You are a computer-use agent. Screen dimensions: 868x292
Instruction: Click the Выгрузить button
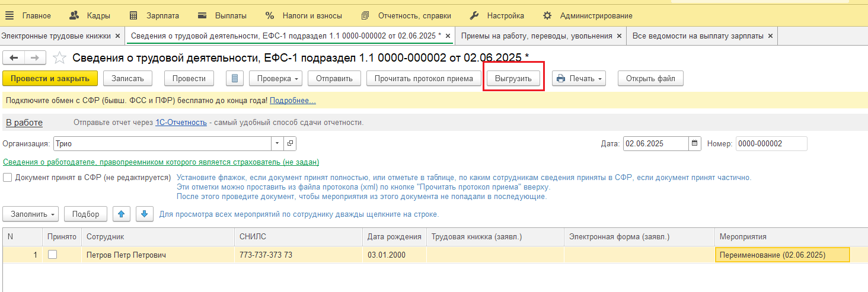(x=513, y=78)
